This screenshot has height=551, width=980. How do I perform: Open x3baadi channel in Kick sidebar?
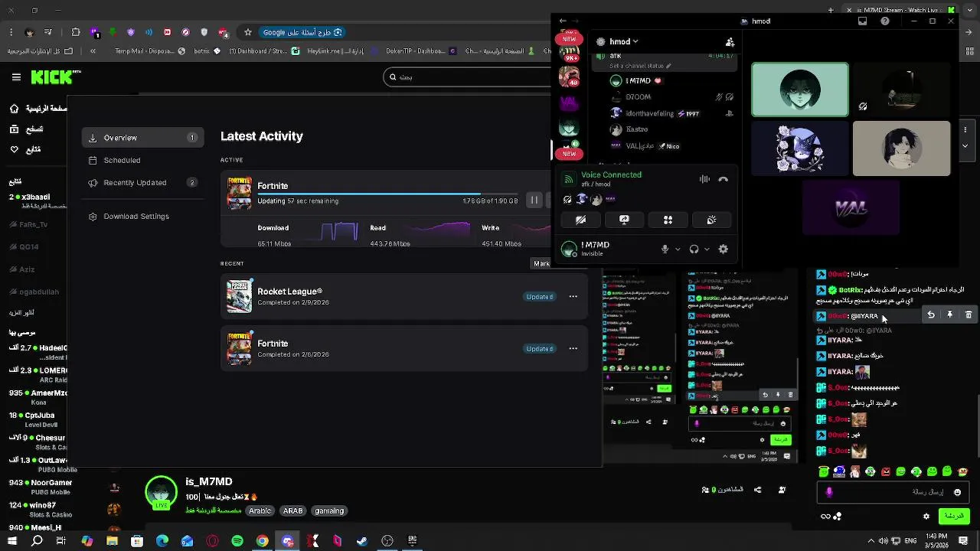pyautogui.click(x=38, y=201)
